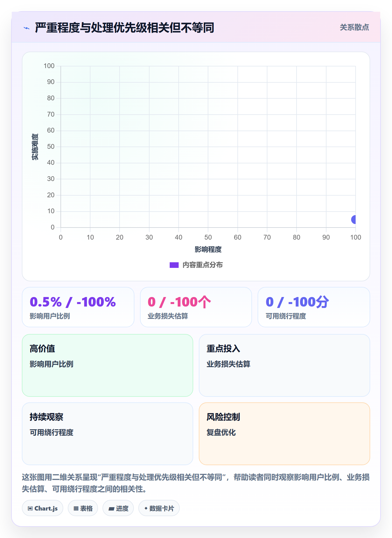Viewport: 392px width, 538px height.
Task: Click the title 严重程度与处理优先级相关但不等同
Action: click(x=125, y=28)
